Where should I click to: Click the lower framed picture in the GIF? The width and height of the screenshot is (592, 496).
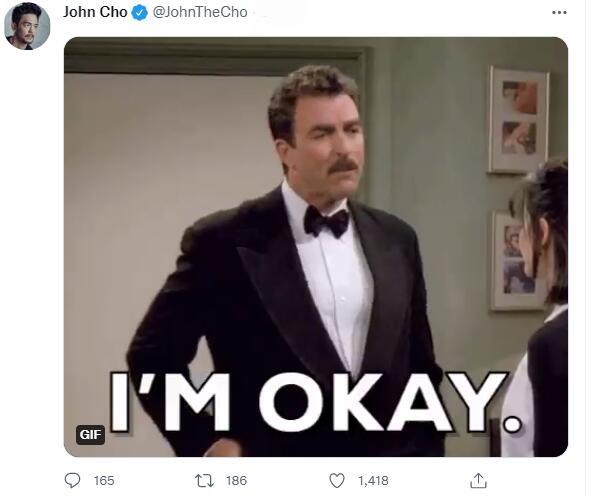[x=516, y=260]
